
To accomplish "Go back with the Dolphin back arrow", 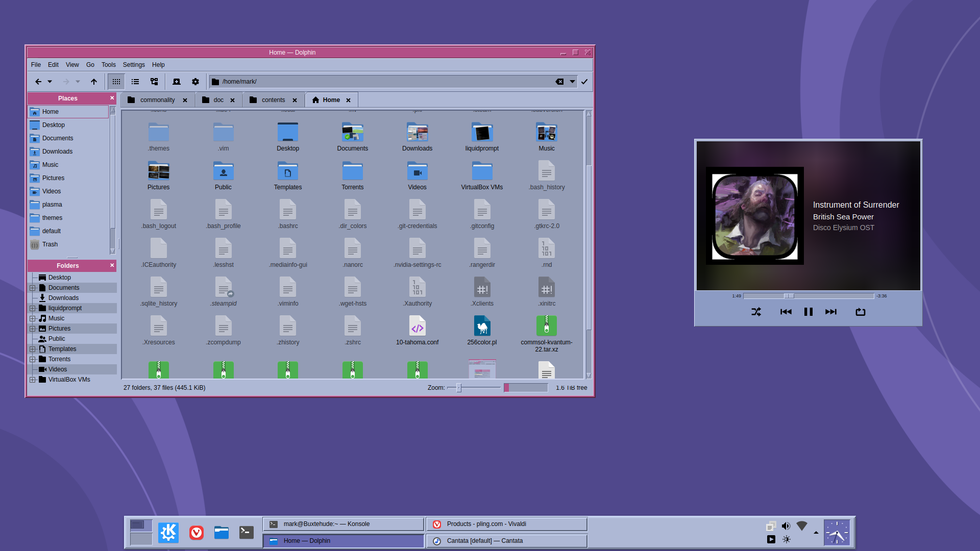I will [x=38, y=82].
